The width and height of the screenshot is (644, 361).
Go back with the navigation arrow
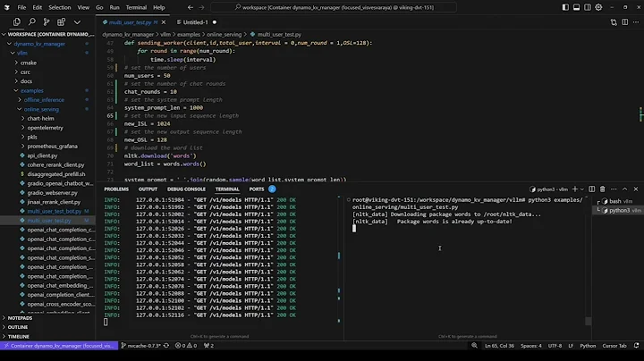point(191,7)
